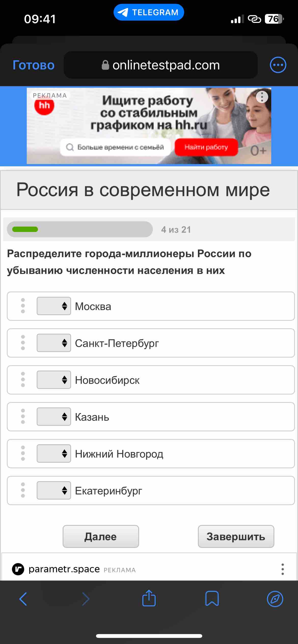Open in Safari compass icon

pyautogui.click(x=275, y=599)
